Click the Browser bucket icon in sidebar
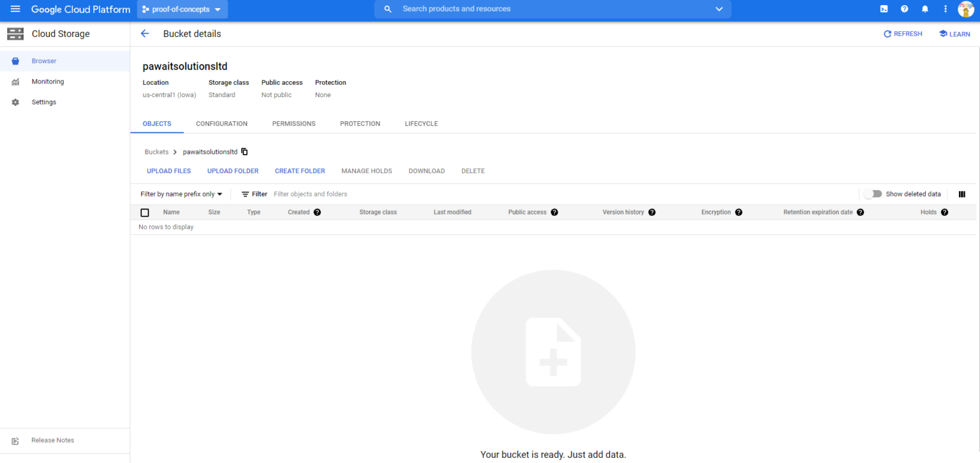Screen dimensions: 980x463 (x=15, y=61)
